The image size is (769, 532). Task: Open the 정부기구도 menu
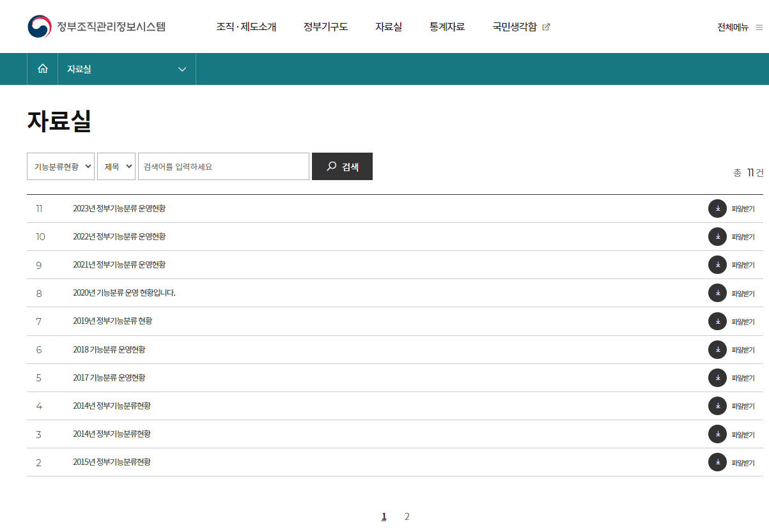click(325, 27)
